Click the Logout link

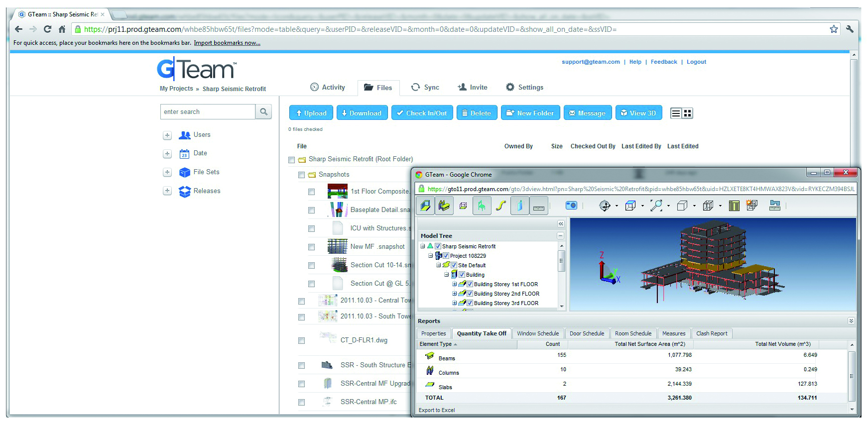696,62
